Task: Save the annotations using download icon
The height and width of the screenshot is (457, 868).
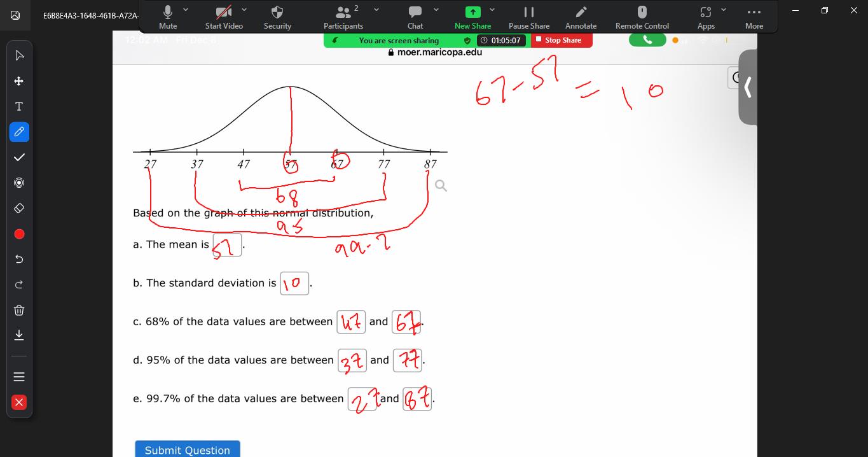Action: coord(19,335)
